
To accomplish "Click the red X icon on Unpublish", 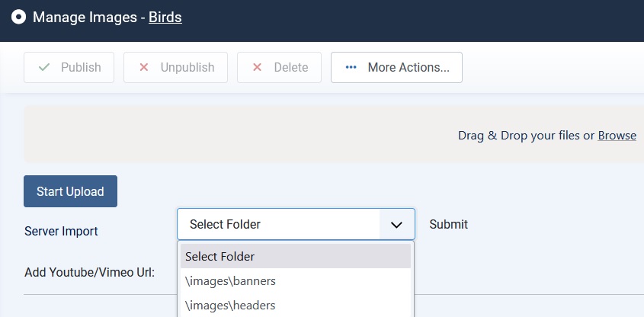I will tap(144, 67).
